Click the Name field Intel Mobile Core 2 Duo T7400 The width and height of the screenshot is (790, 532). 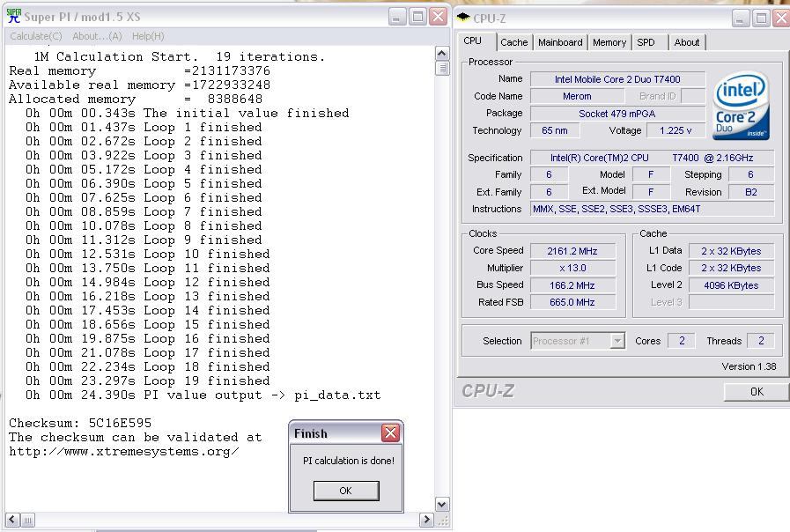coord(617,79)
